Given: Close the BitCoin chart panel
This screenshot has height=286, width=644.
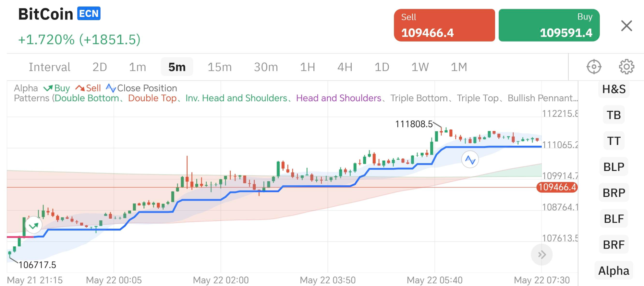Looking at the screenshot, I should (x=626, y=26).
